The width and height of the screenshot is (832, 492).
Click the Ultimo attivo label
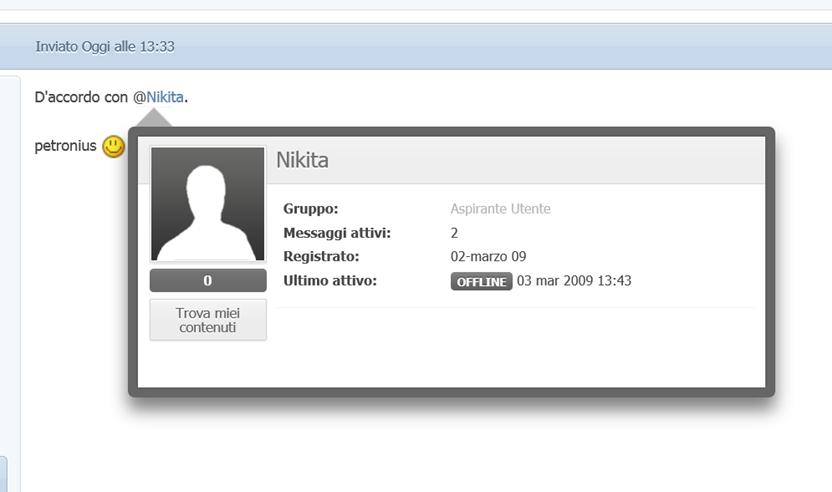click(x=330, y=281)
